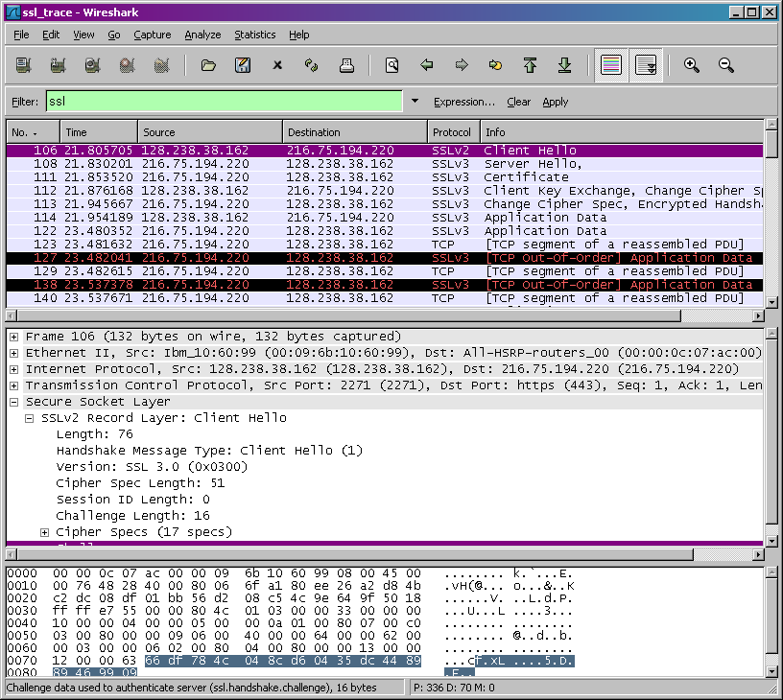The height and width of the screenshot is (700, 783).
Task: Go back in packet history
Action: coord(427,65)
